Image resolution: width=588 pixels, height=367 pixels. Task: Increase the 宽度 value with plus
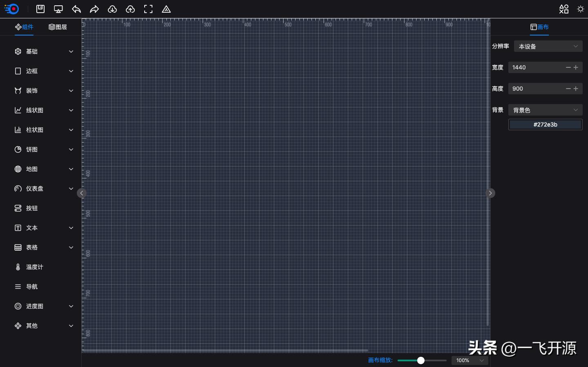click(x=576, y=67)
